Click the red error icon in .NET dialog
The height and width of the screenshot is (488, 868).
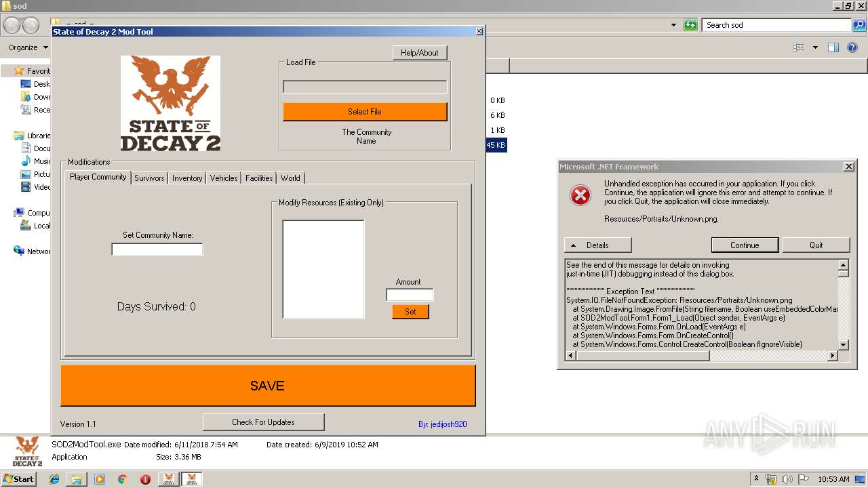(580, 195)
